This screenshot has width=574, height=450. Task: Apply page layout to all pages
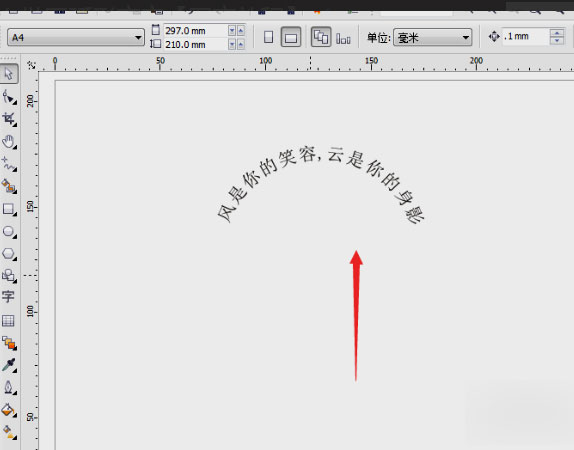pyautogui.click(x=321, y=37)
